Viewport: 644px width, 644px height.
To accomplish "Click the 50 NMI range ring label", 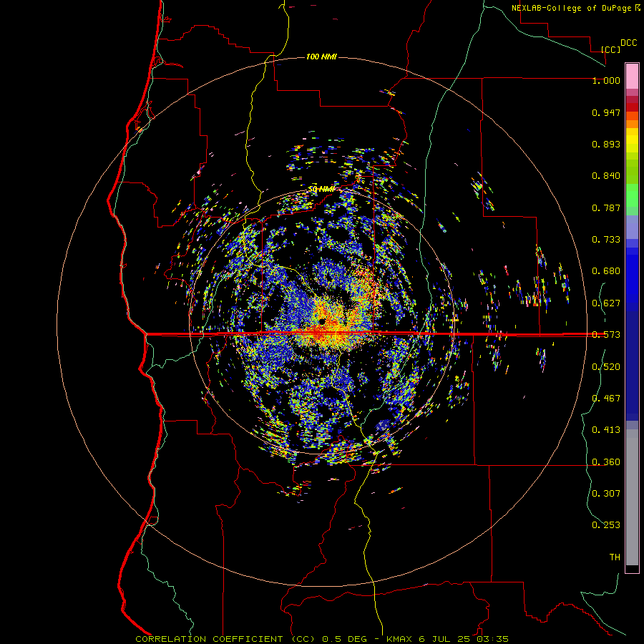I will (x=321, y=189).
